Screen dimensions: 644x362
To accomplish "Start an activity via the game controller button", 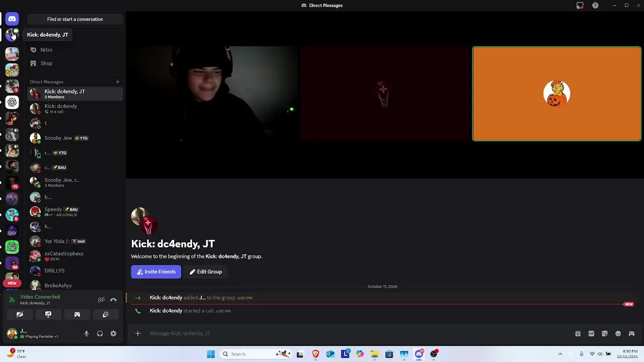I will 77,314.
